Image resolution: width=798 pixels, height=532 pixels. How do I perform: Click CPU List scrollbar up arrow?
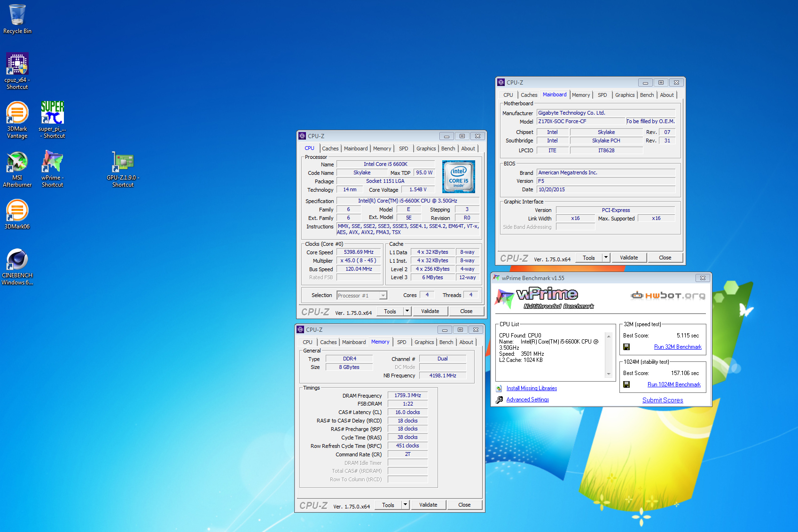(x=609, y=336)
